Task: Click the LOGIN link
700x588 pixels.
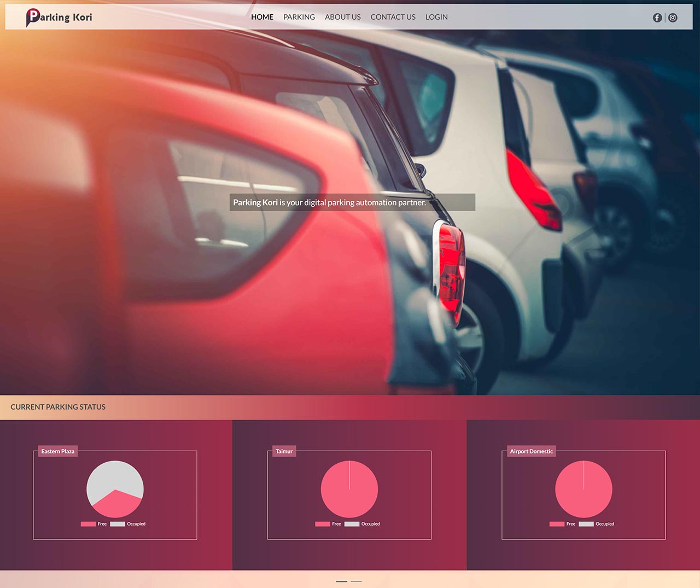Action: (x=436, y=17)
